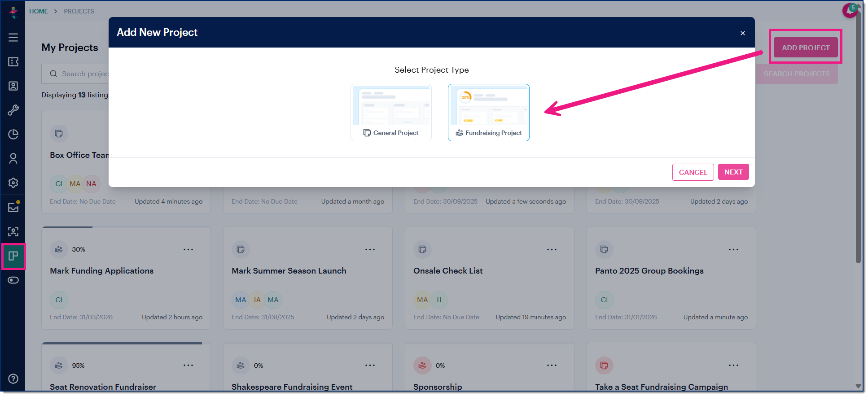Open options menu for Sponsorship card

[552, 366]
